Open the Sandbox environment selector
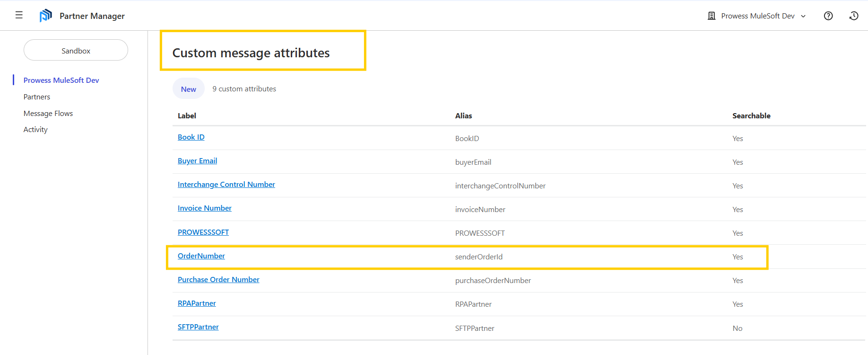 [76, 50]
